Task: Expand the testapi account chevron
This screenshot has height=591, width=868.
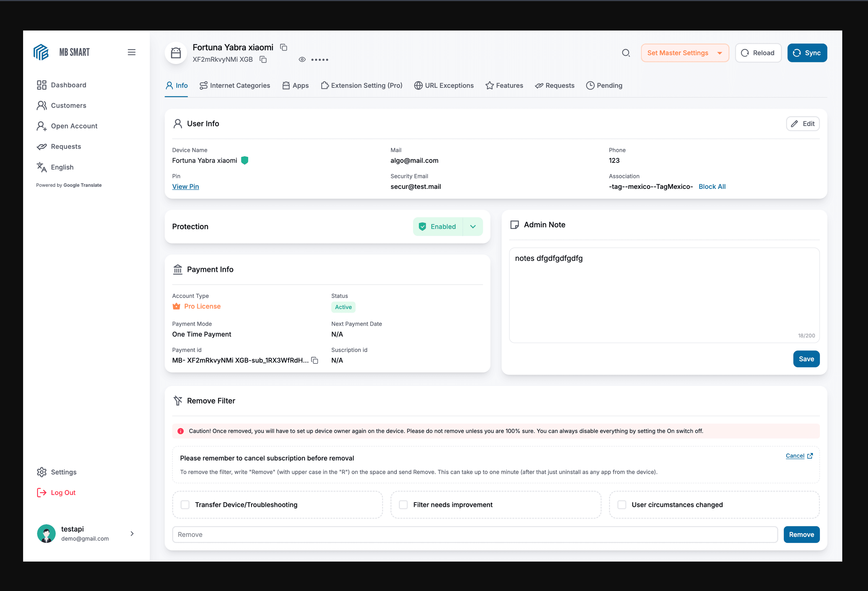Action: [x=132, y=533]
